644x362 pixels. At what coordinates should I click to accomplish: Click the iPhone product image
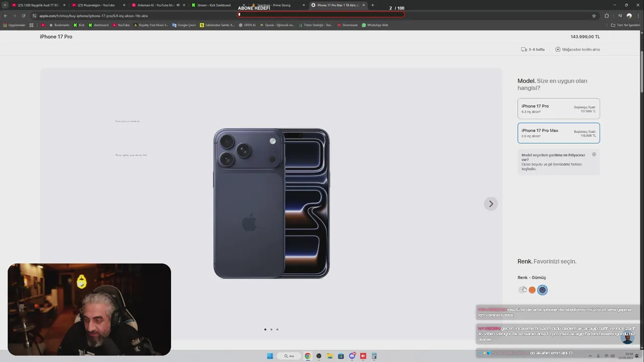coord(272,203)
